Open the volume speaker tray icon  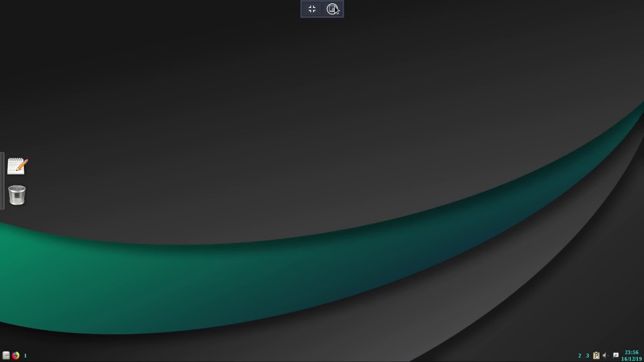pos(605,355)
